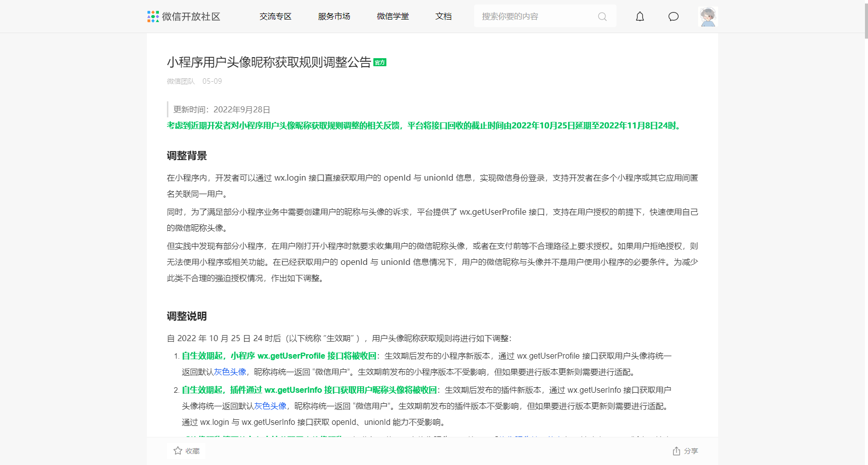Click the 收藏 button label
The height and width of the screenshot is (465, 868).
192,451
